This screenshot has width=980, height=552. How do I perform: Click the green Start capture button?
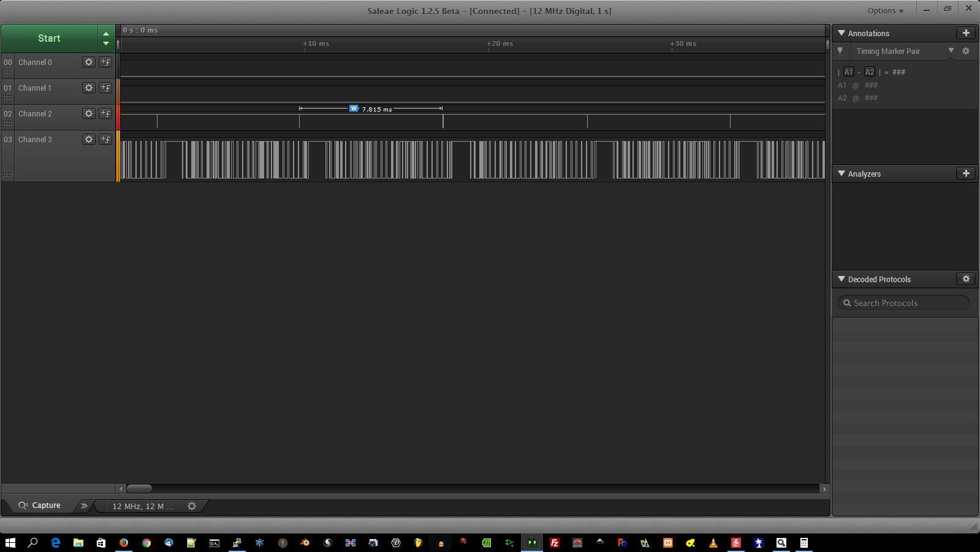pos(49,38)
